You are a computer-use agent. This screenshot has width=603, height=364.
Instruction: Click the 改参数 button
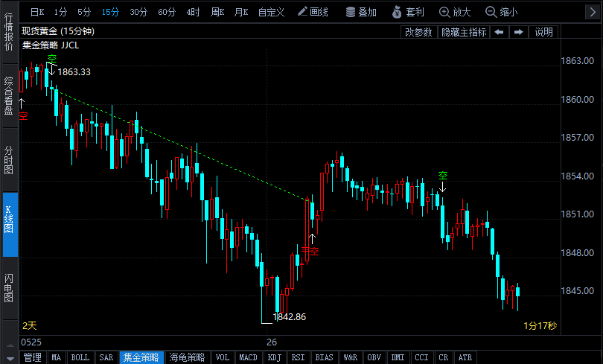pyautogui.click(x=418, y=32)
